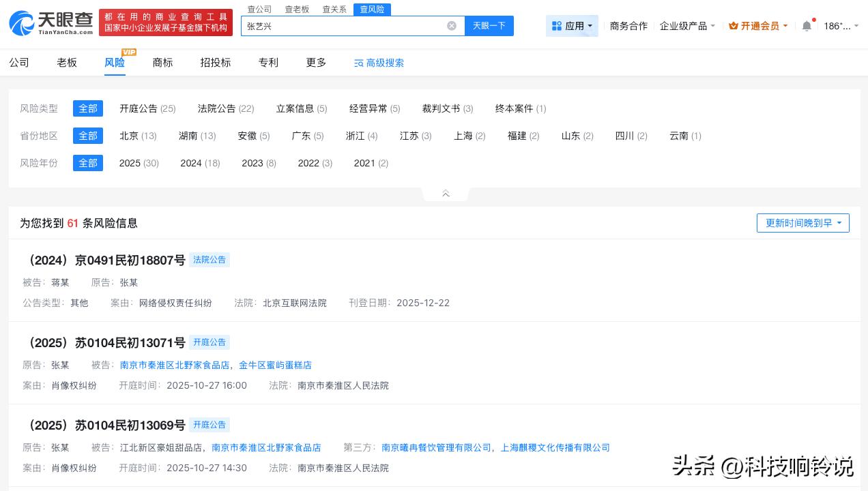The width and height of the screenshot is (868, 491).
Task: Filter risks by year 2025 (30)
Action: tap(139, 163)
